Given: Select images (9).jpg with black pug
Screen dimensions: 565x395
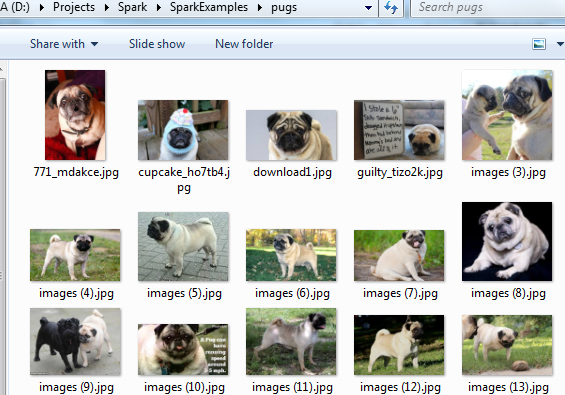Looking at the screenshot, I should pyautogui.click(x=75, y=342).
